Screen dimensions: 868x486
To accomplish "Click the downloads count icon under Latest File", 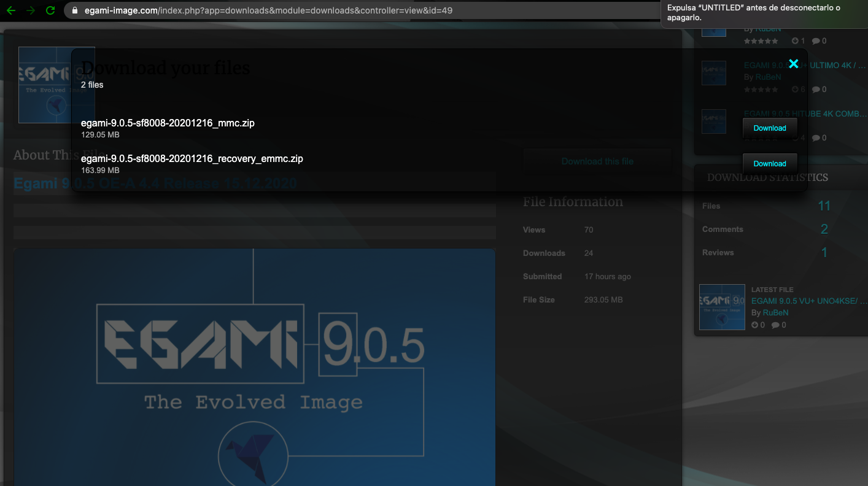I will pyautogui.click(x=755, y=325).
